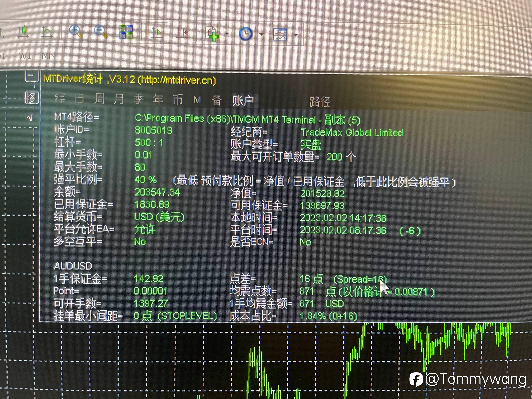Click the 1手均震金额 value 871 USD

point(322,303)
